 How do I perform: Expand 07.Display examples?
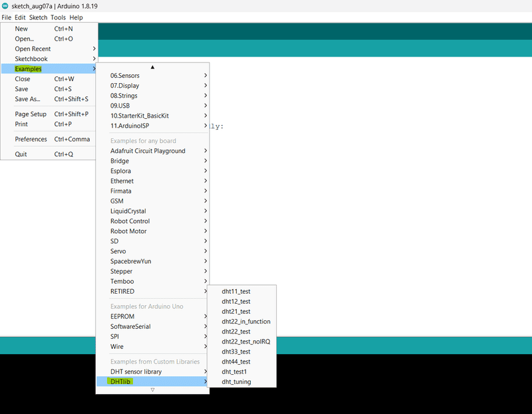[x=152, y=86]
